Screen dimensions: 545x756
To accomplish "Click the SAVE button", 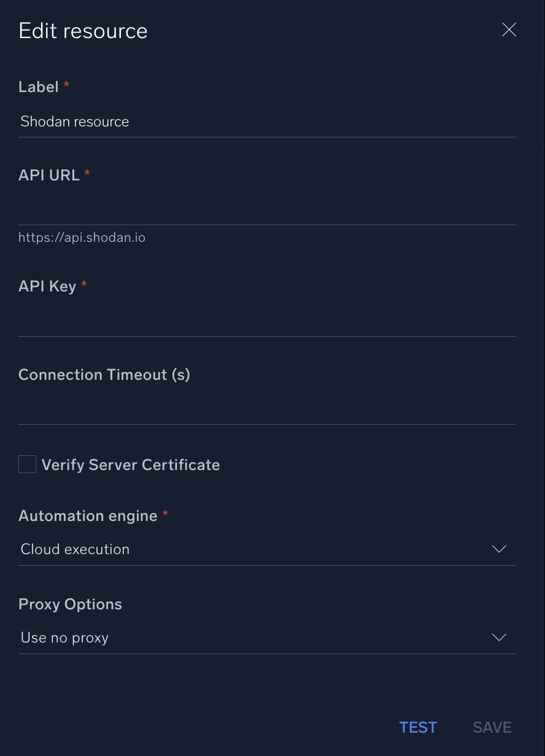I will pyautogui.click(x=492, y=727).
